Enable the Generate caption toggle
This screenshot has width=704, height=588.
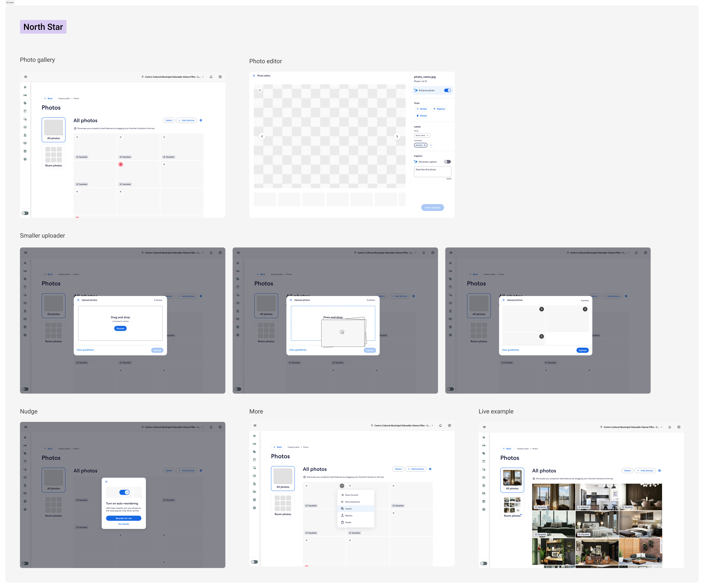[x=447, y=162]
